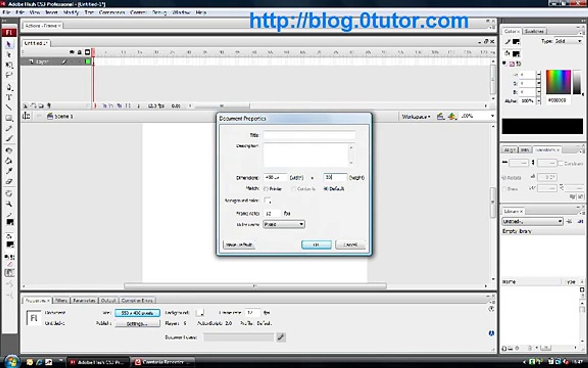Select the Selection arrow tool

point(9,44)
